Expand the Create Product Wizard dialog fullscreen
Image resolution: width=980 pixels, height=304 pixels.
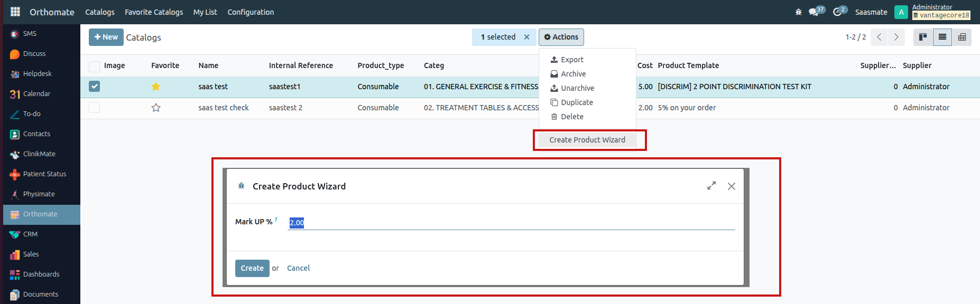(711, 186)
